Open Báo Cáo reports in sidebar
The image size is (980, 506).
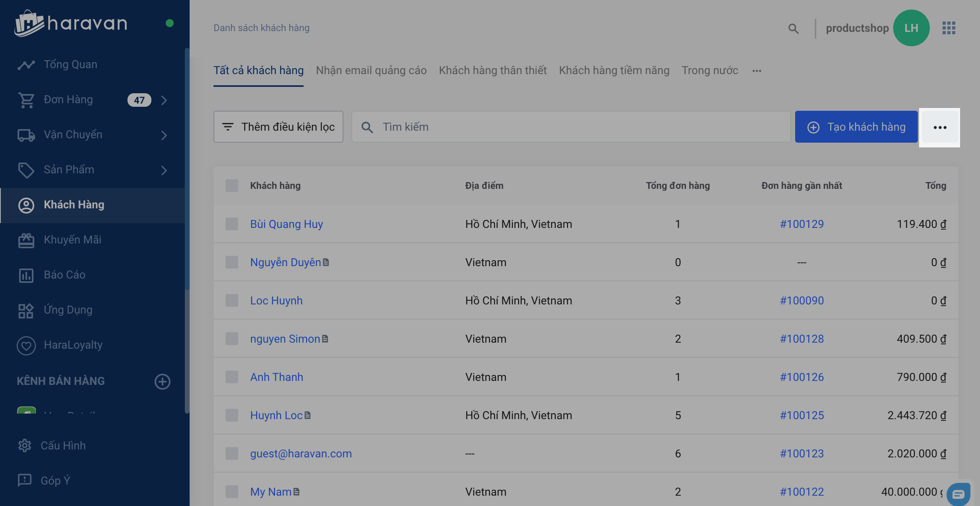coord(64,275)
